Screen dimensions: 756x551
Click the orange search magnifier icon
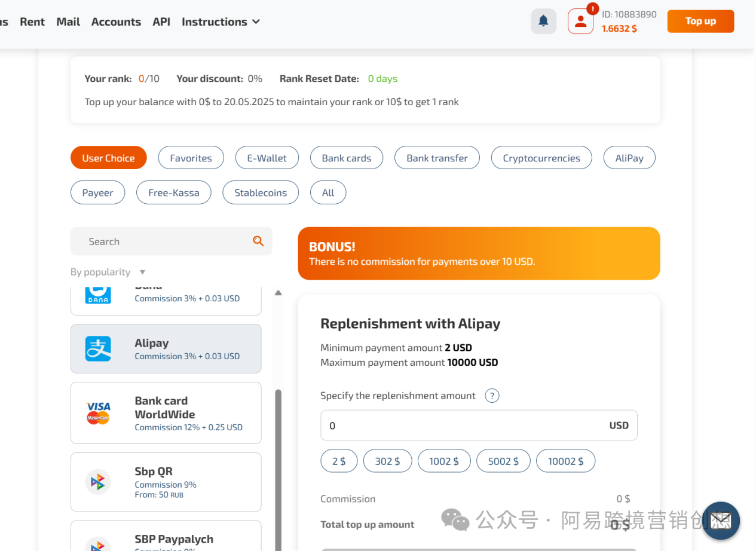[x=258, y=241]
